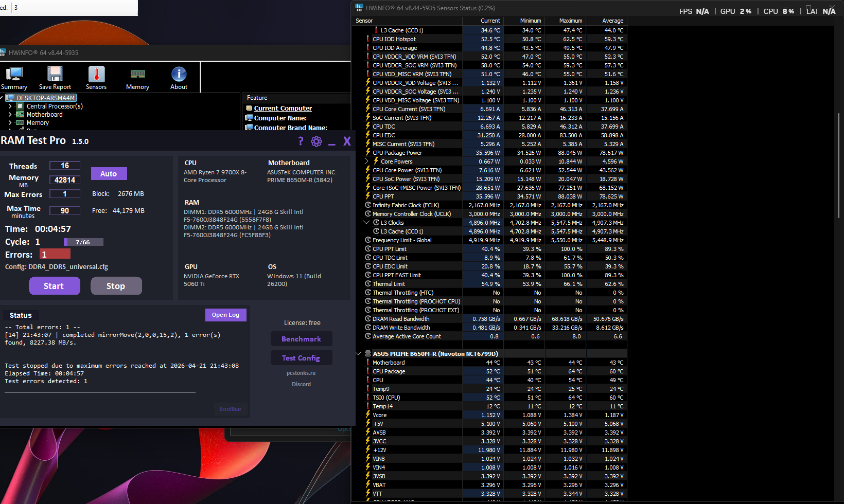The image size is (844, 504).
Task: Click the HWiNFO Sensors Status title bar icon
Action: click(x=359, y=8)
